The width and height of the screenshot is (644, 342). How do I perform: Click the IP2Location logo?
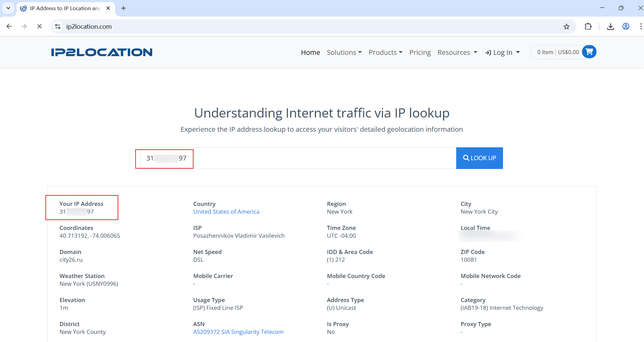(x=102, y=52)
